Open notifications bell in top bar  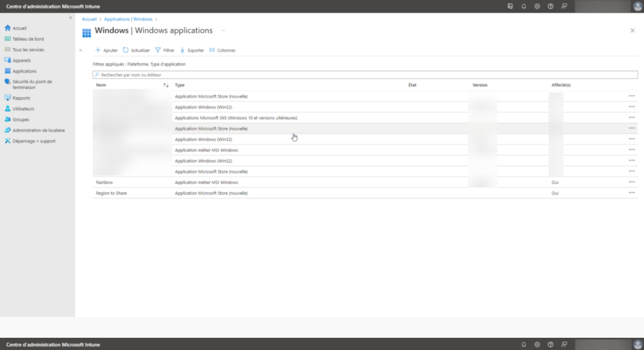coord(524,7)
